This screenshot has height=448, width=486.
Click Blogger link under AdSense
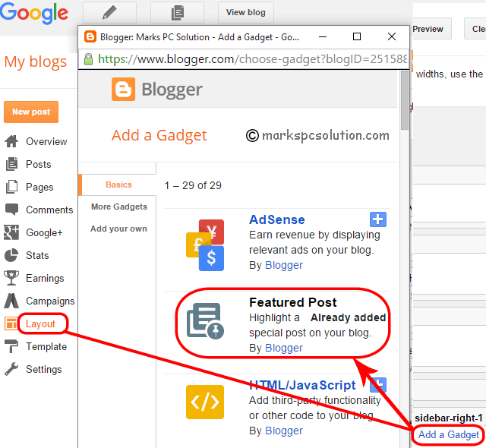click(284, 265)
